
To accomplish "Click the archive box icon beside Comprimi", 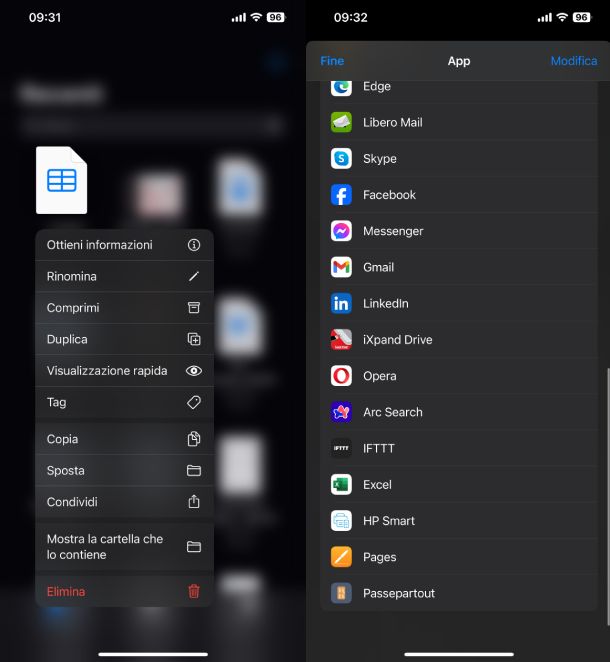I will [x=194, y=308].
